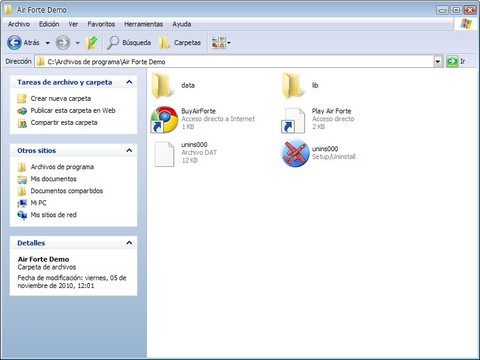Image resolution: width=480 pixels, height=360 pixels.
Task: Go to Documentos compartidos link
Action: (67, 191)
